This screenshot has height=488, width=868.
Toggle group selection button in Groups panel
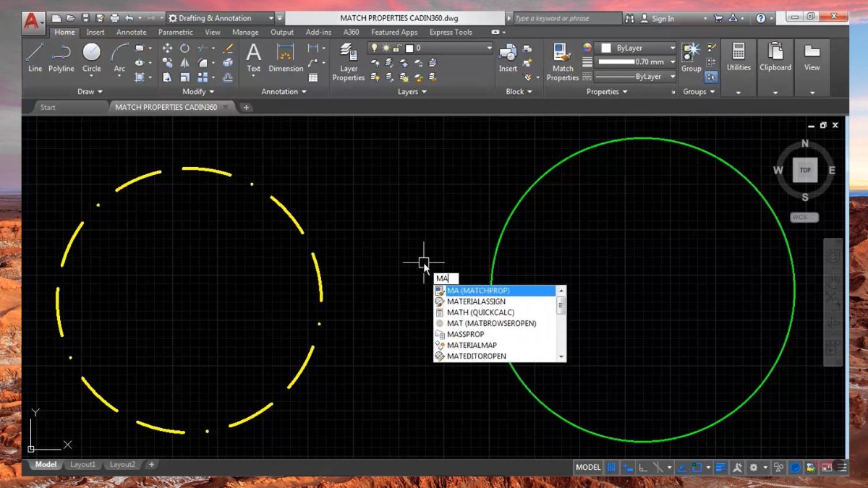coord(712,77)
